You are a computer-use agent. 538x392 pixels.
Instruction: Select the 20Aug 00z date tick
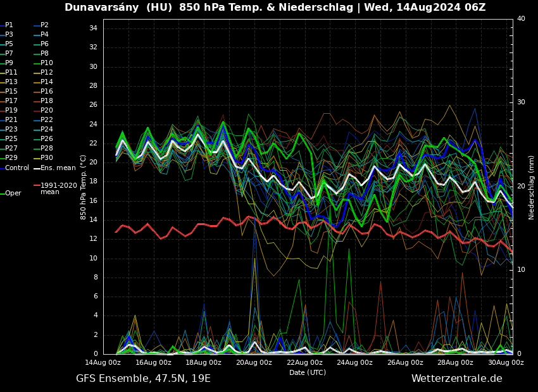[x=254, y=362]
